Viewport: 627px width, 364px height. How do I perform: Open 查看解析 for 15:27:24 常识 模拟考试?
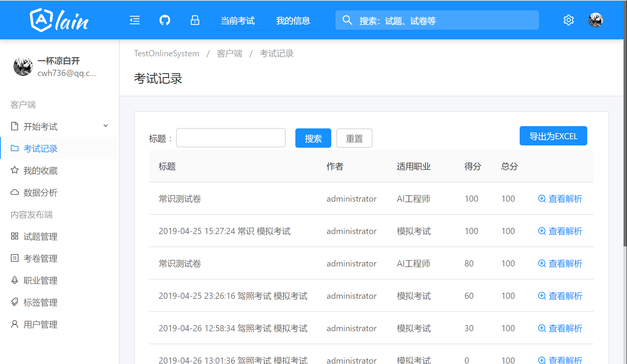[560, 231]
